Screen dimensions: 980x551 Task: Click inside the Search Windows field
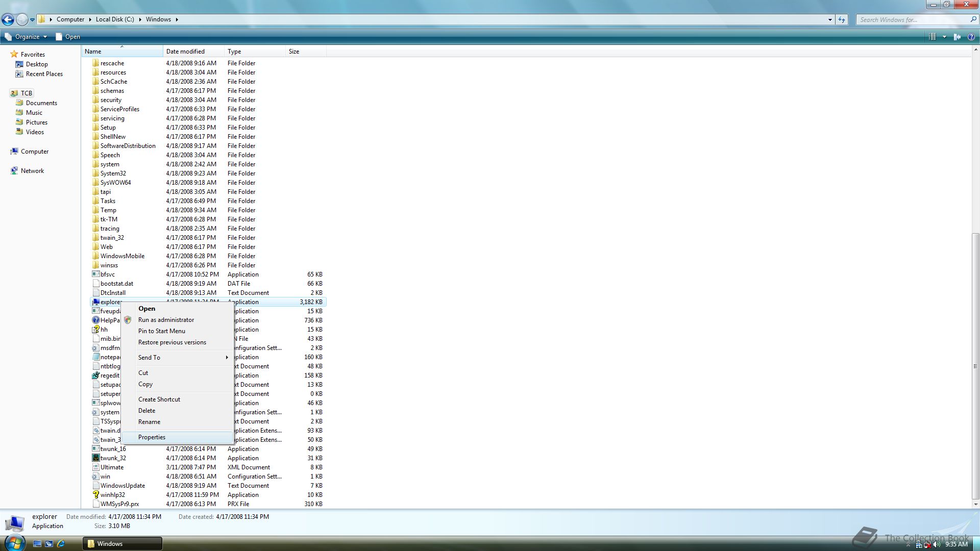(913, 20)
